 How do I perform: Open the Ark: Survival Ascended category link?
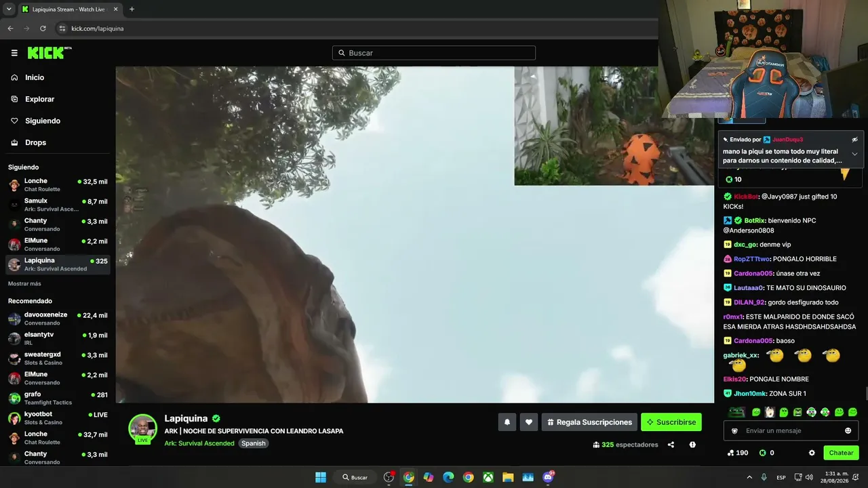coord(199,443)
